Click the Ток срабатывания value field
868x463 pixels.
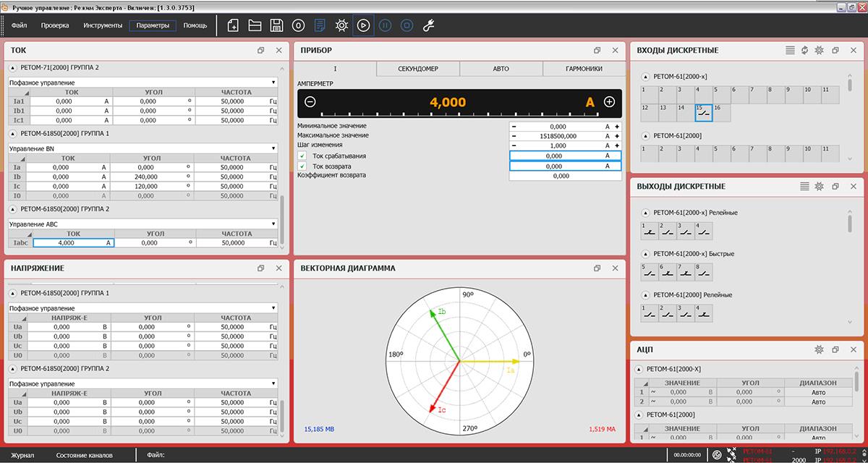tap(566, 156)
